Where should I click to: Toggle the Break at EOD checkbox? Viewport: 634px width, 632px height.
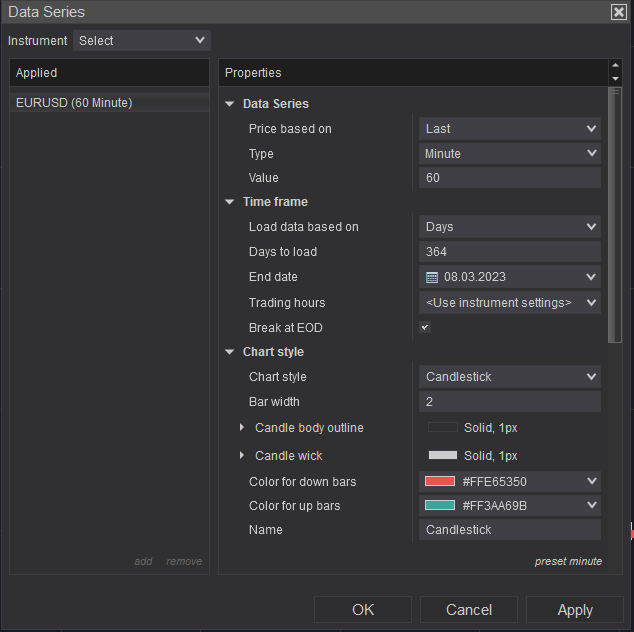pyautogui.click(x=425, y=328)
